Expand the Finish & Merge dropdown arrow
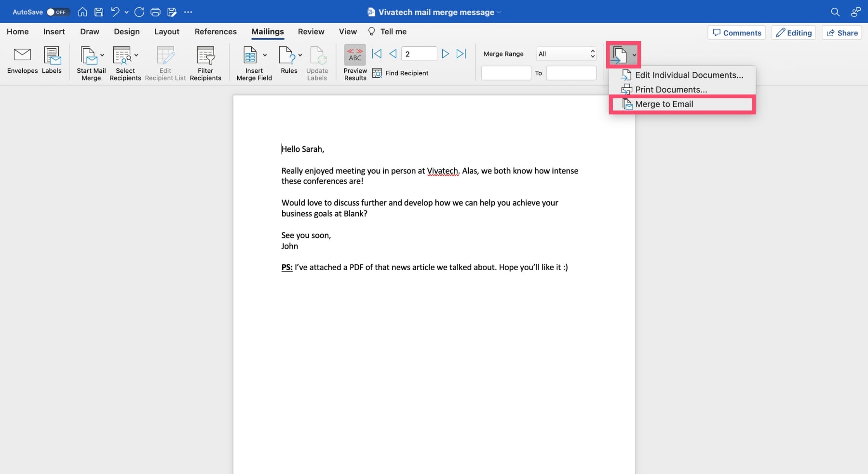This screenshot has height=474, width=868. [634, 55]
